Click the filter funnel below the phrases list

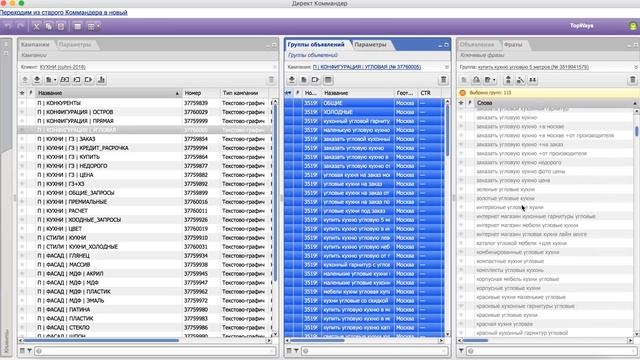coord(461,351)
